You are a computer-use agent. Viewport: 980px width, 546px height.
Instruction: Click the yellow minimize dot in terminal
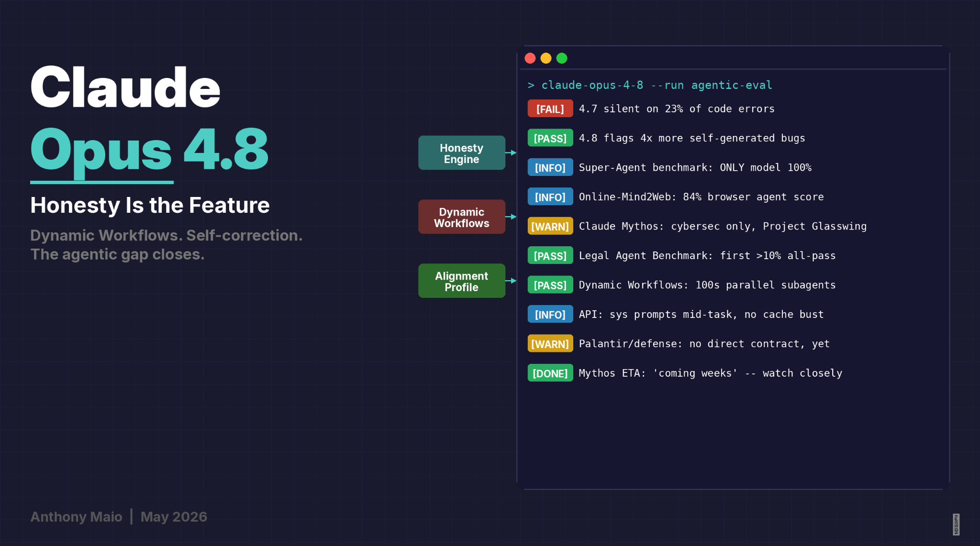tap(546, 58)
